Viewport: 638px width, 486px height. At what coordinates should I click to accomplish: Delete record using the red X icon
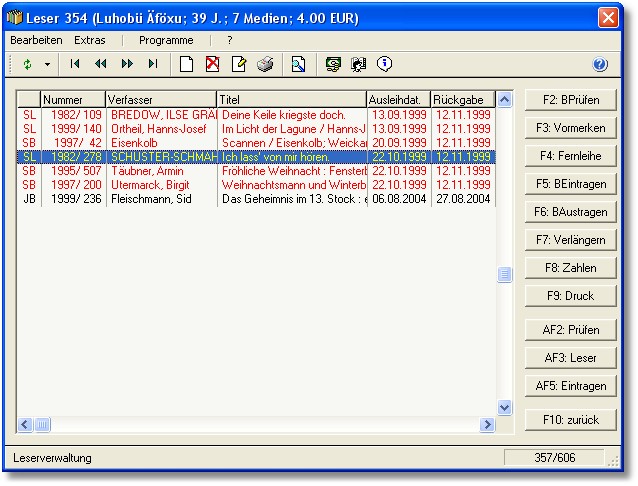tap(212, 64)
